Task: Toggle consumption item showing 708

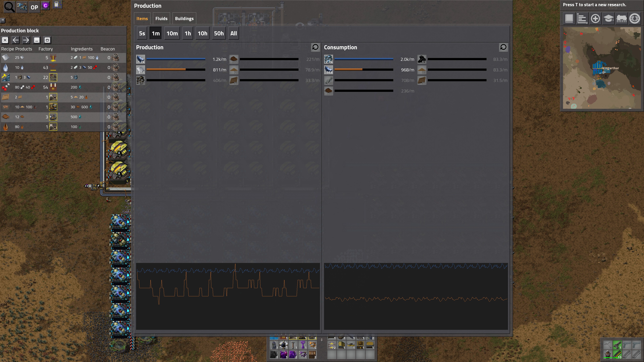Action: 329,80
